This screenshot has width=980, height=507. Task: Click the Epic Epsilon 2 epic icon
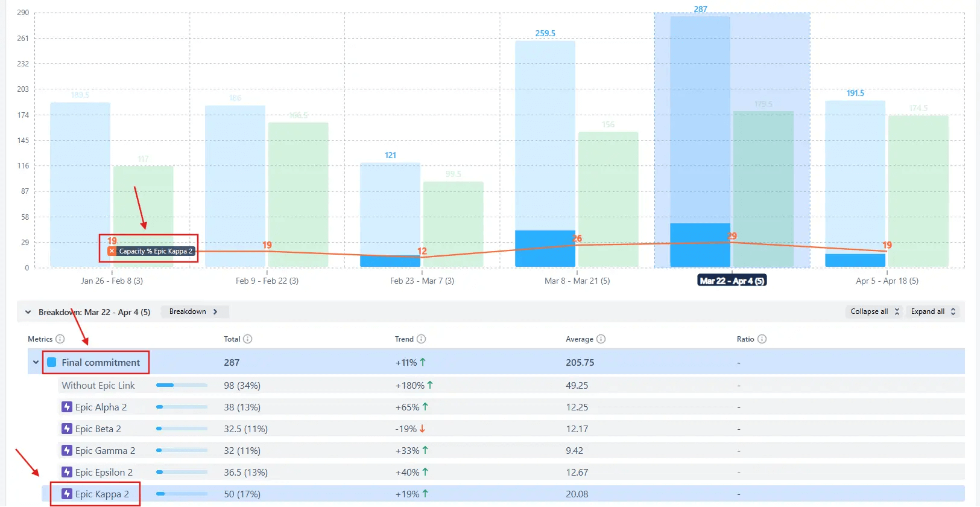[67, 473]
